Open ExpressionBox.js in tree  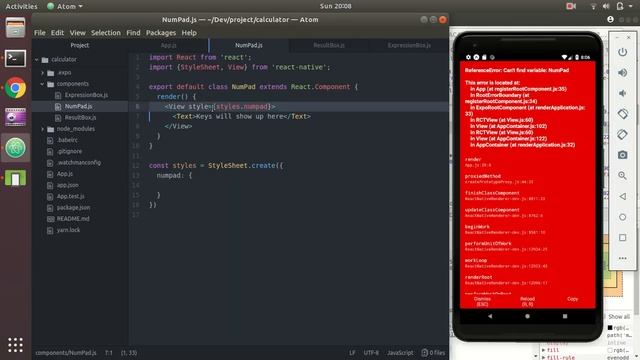86,95
